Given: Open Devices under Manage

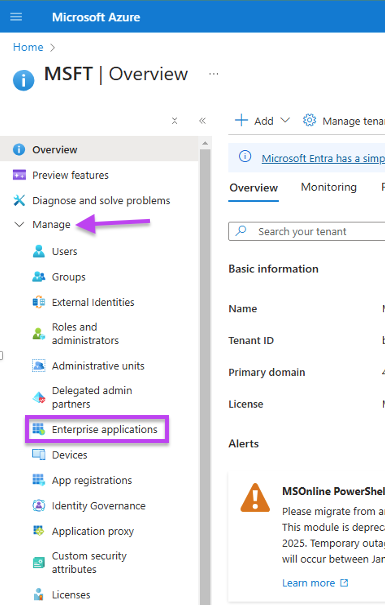Looking at the screenshot, I should [x=69, y=455].
